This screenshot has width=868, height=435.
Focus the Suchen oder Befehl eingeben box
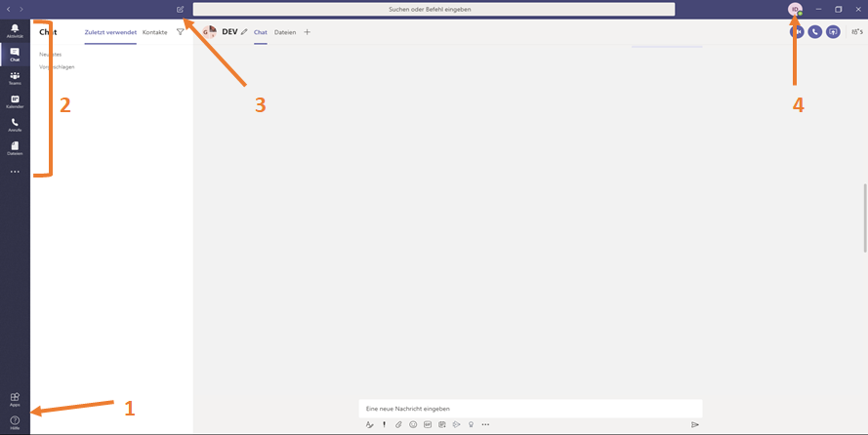[434, 10]
